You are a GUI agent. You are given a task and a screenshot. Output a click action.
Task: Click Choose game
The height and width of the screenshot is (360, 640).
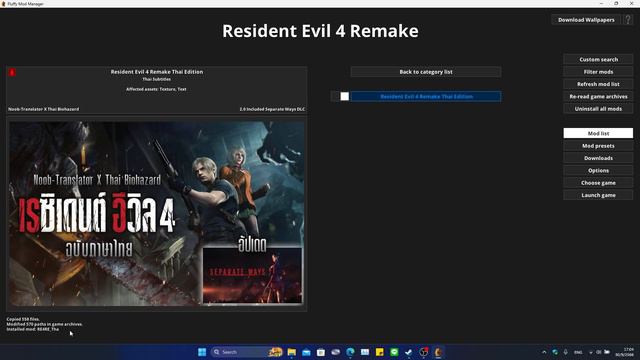(x=598, y=182)
